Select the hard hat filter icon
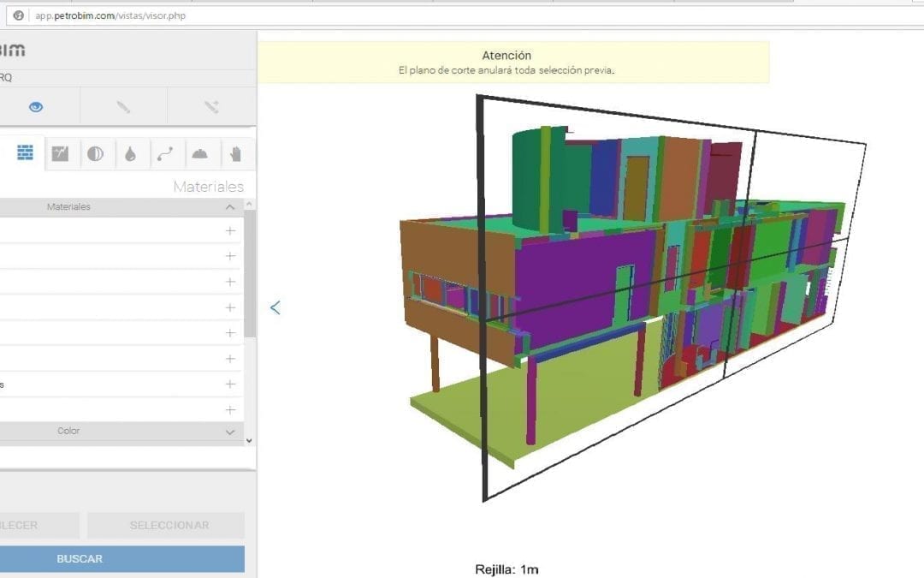The image size is (924, 578). [201, 154]
